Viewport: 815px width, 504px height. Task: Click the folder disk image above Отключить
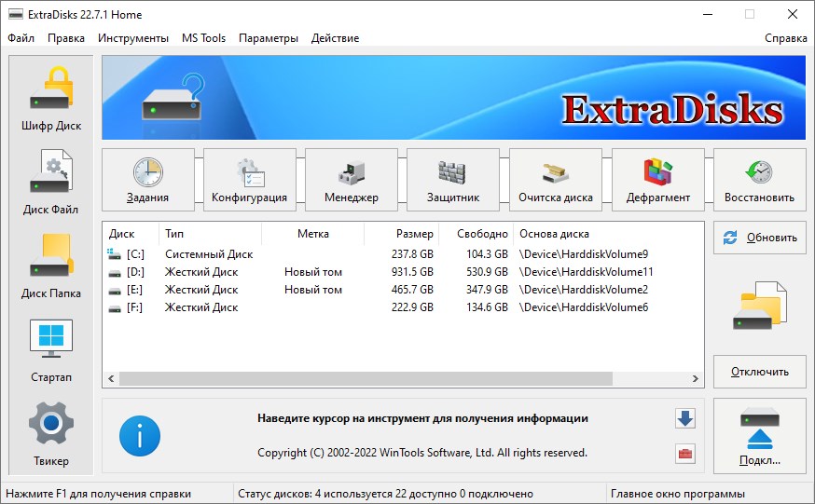[x=759, y=306]
